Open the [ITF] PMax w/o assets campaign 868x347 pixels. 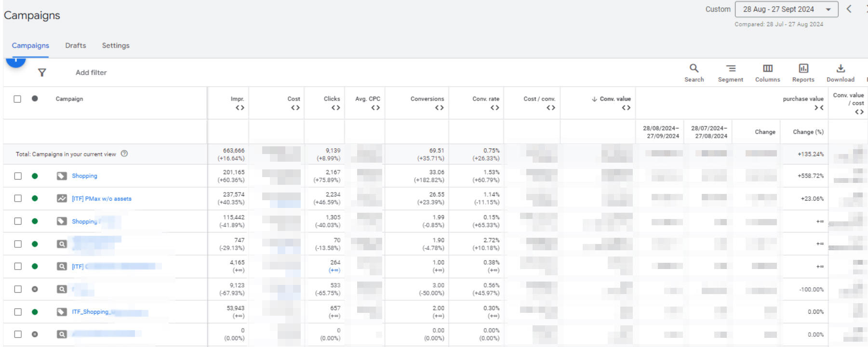click(101, 199)
